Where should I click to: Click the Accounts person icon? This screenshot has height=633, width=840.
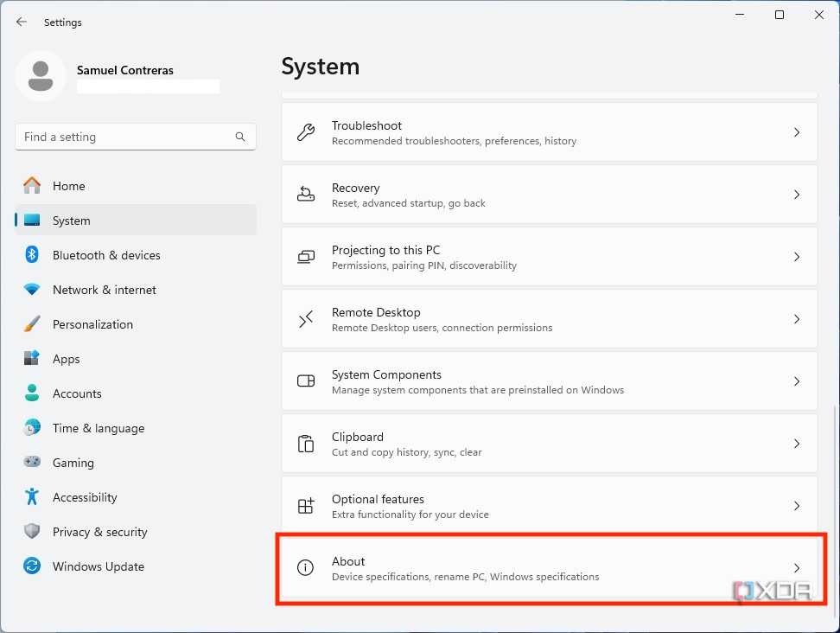(32, 393)
